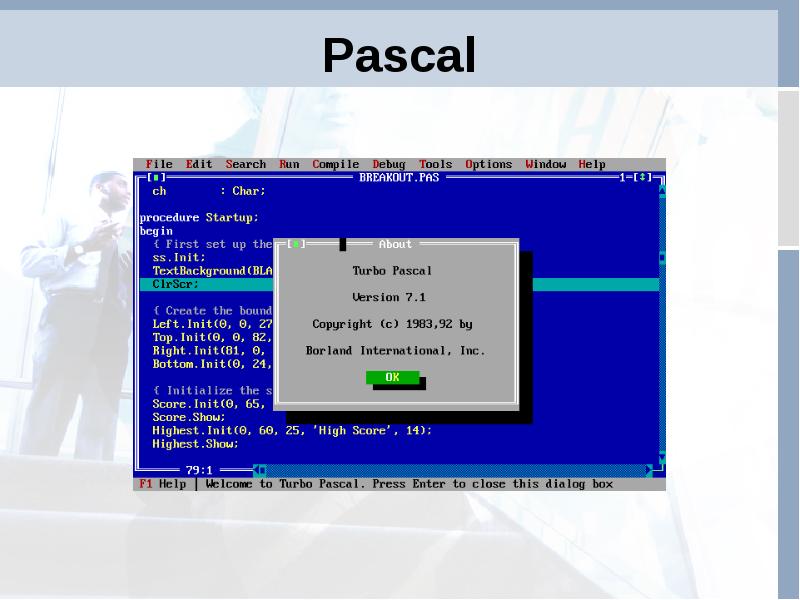The height and width of the screenshot is (600, 800).
Task: Click the 'Score.Show;' code line
Action: point(189,417)
